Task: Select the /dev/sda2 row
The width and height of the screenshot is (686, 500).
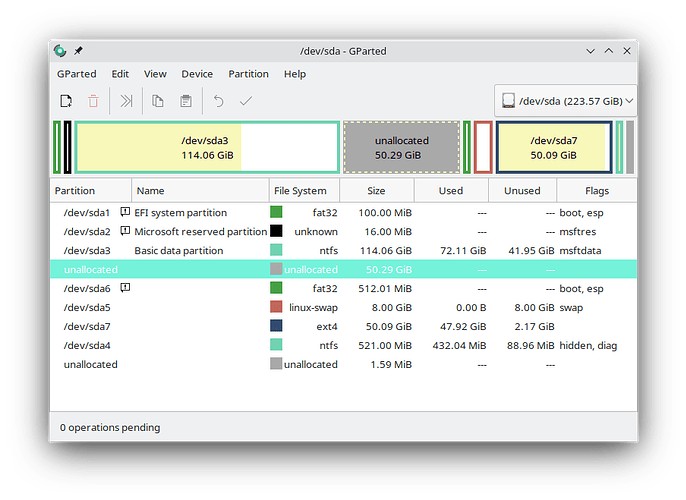Action: click(x=343, y=231)
